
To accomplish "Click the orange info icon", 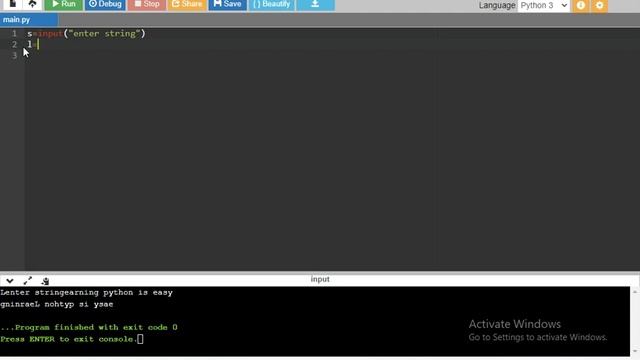I will pos(580,5).
